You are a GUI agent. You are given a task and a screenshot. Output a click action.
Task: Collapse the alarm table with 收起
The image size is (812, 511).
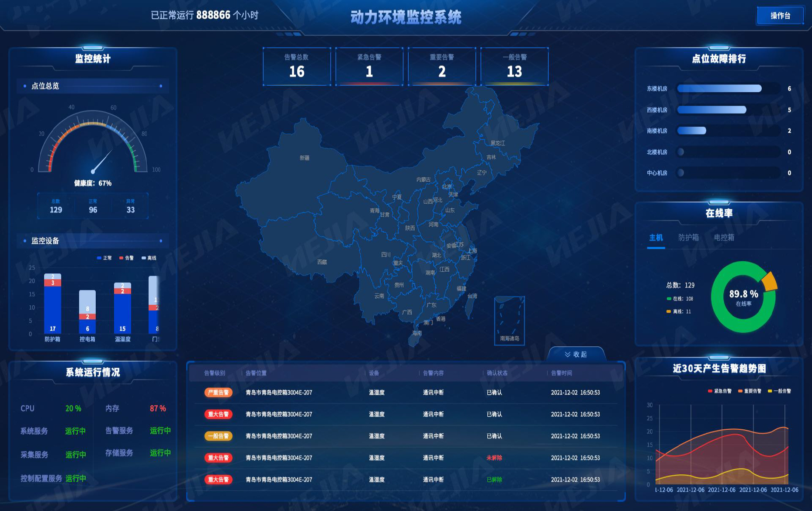click(x=576, y=354)
